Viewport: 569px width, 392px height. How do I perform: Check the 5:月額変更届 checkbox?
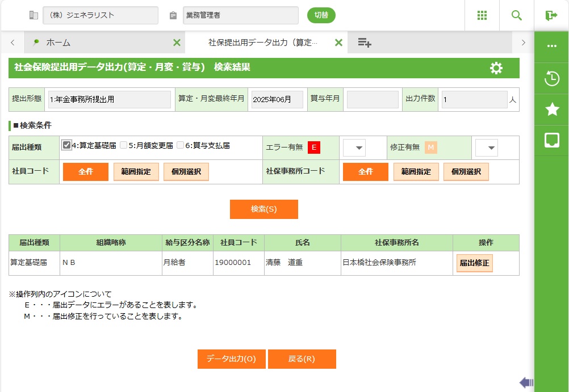[x=123, y=145]
